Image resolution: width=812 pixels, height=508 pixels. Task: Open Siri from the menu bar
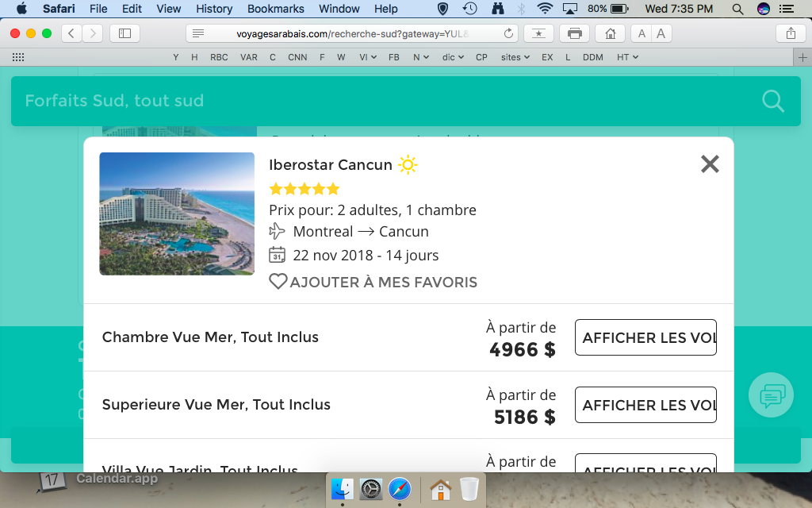pos(763,8)
